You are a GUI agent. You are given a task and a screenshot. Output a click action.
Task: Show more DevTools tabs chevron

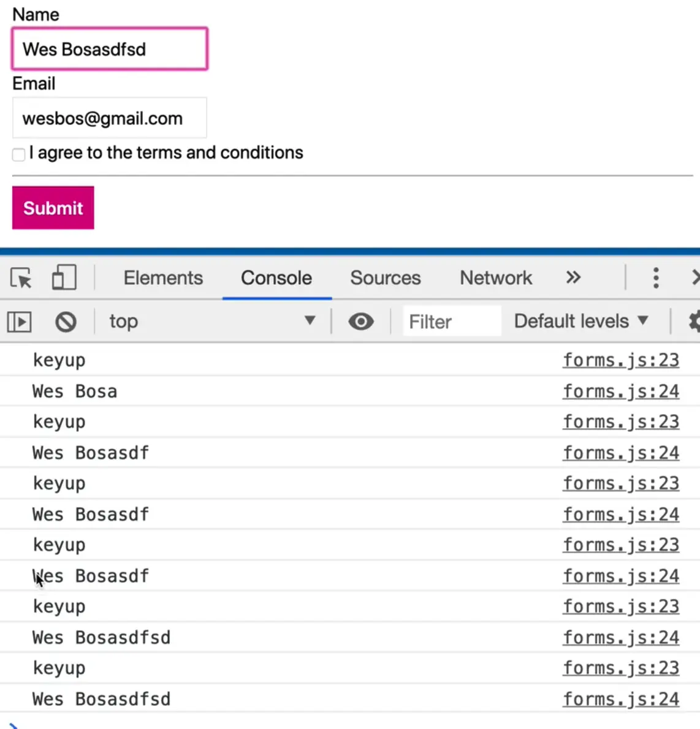pyautogui.click(x=573, y=278)
